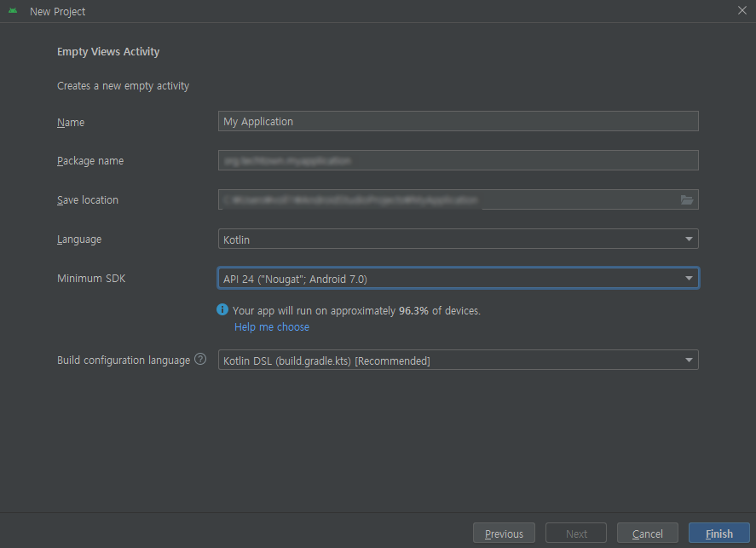Click the folder browse icon in Save location

687,200
